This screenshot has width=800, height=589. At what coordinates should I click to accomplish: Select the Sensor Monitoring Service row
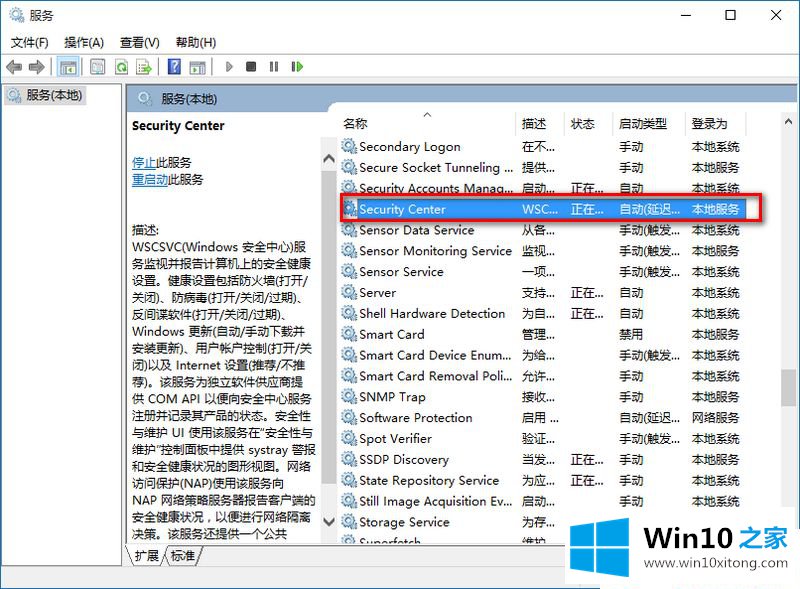435,251
